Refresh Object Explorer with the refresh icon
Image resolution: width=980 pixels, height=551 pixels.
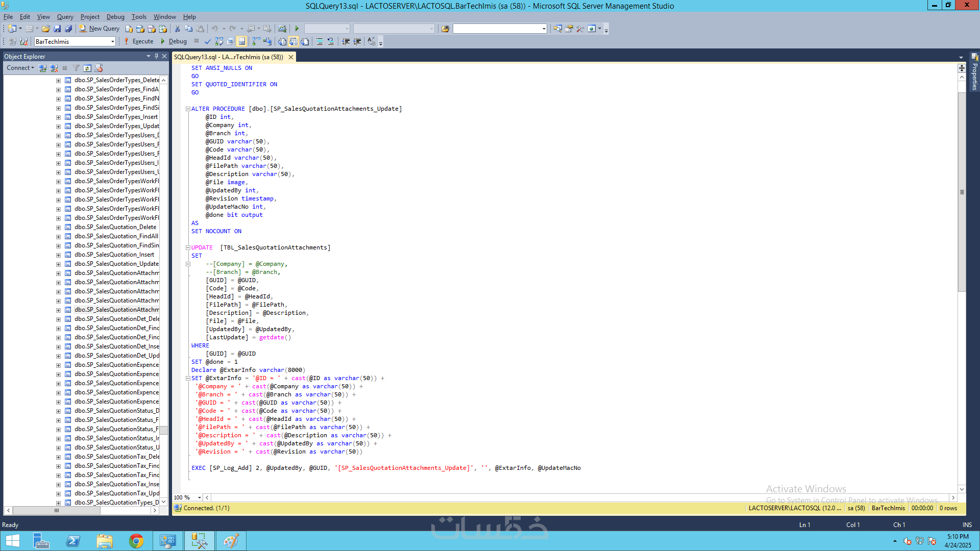(87, 68)
